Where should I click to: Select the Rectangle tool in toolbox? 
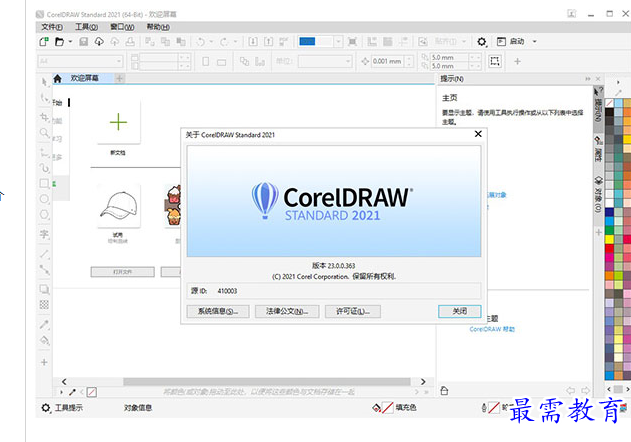click(44, 184)
